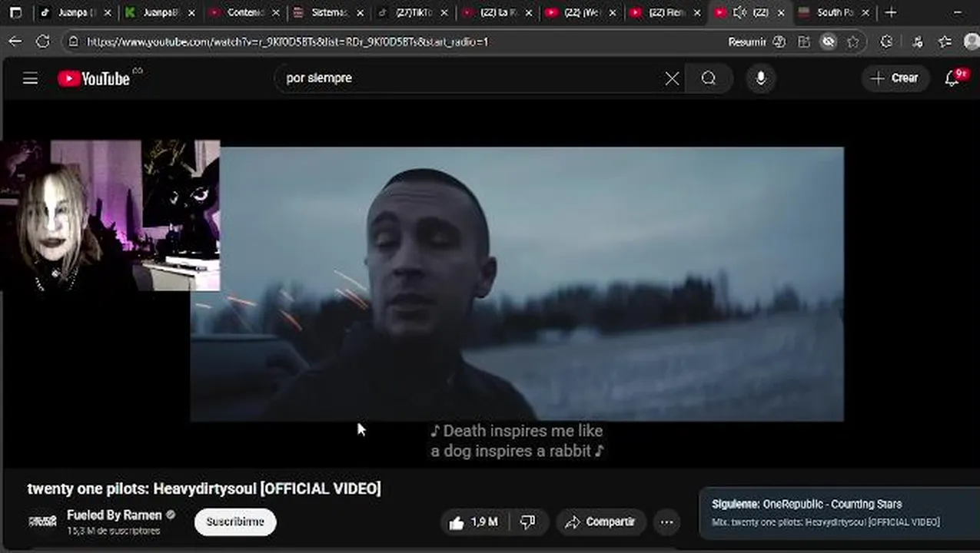
Task: Open the browser profile avatar
Action: 972,42
